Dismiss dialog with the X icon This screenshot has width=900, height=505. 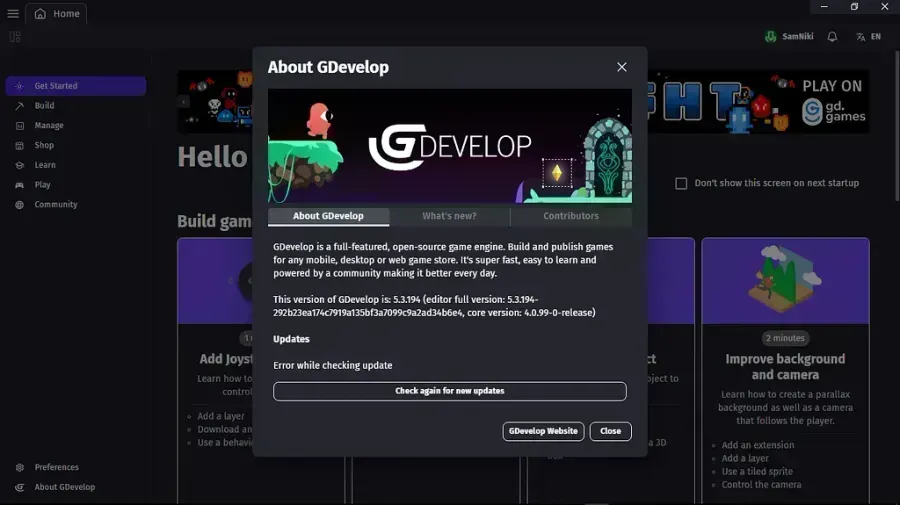tap(622, 67)
